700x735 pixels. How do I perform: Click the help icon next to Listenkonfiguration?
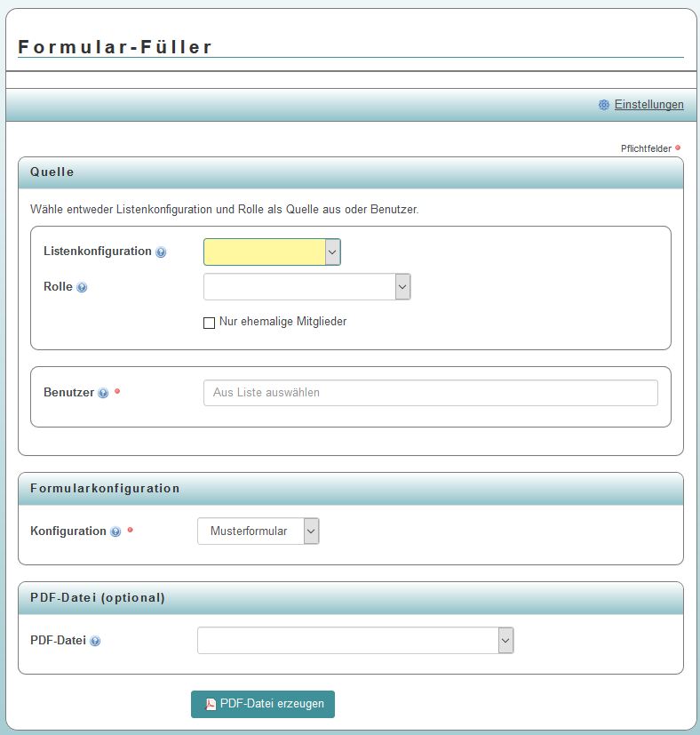[161, 252]
